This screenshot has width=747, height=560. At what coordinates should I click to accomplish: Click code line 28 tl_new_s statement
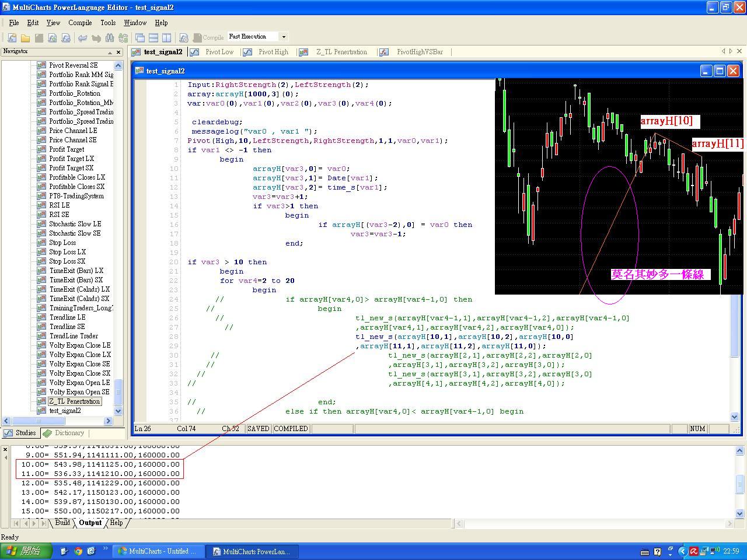[464, 337]
